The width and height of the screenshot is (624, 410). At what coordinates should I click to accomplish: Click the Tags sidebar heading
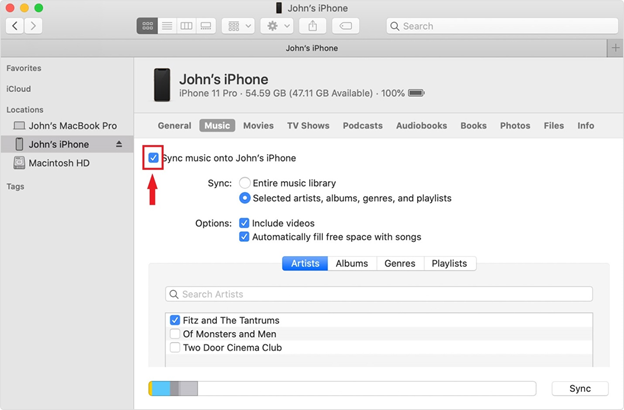[16, 186]
